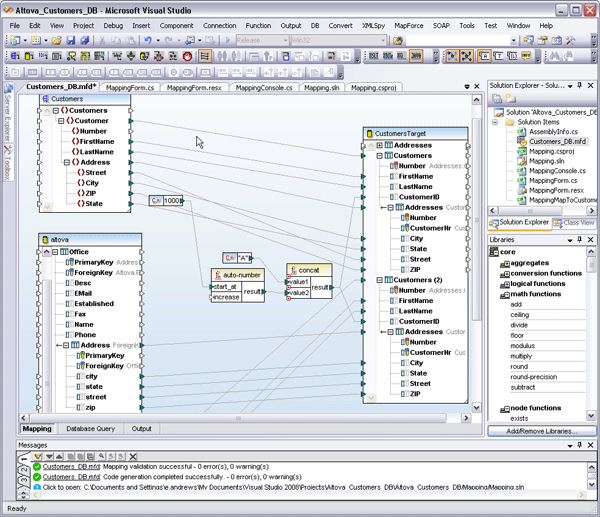Collapse math functions library group
The width and height of the screenshot is (600, 517).
point(505,295)
